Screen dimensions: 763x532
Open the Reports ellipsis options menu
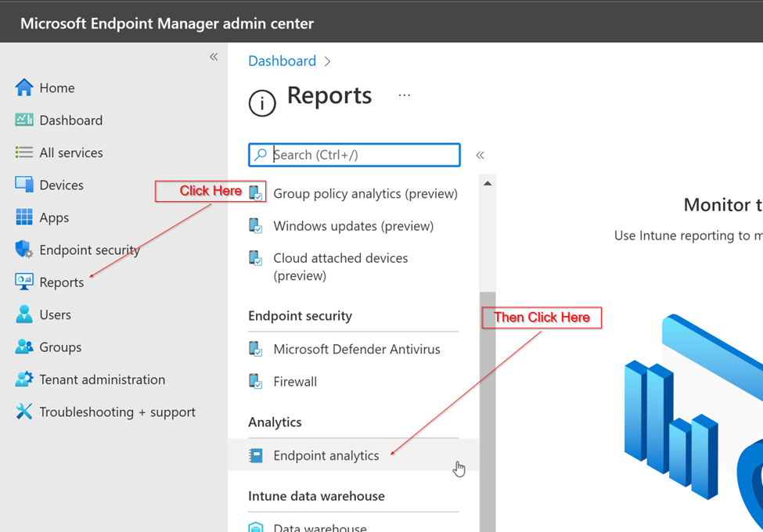pyautogui.click(x=404, y=94)
